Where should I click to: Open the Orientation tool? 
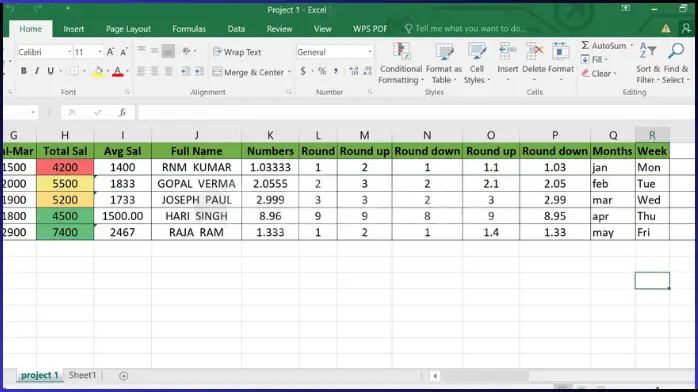point(186,51)
